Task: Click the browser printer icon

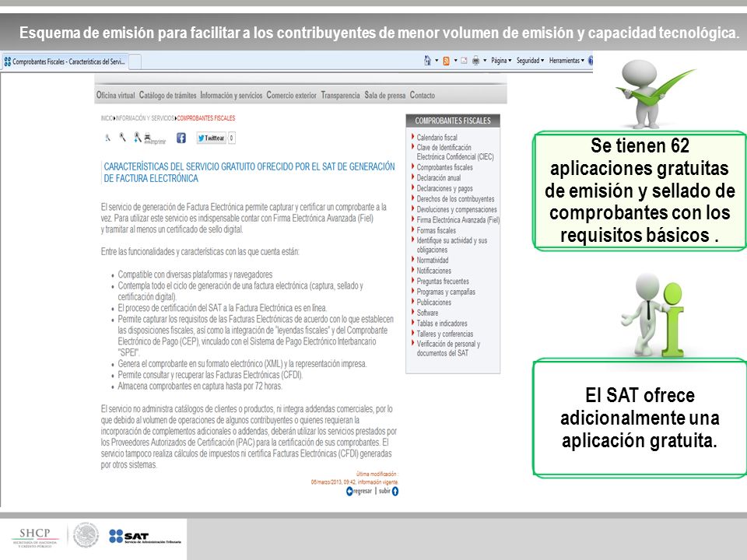Action: pos(475,61)
